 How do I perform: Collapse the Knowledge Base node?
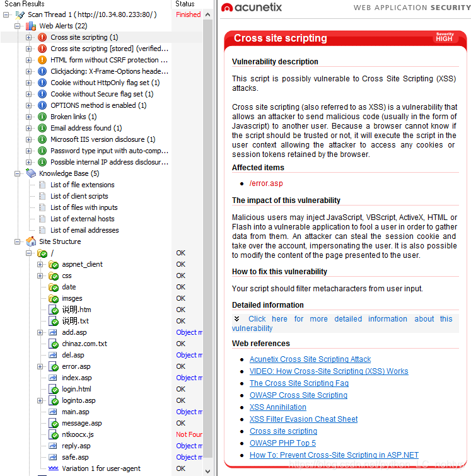(17, 173)
